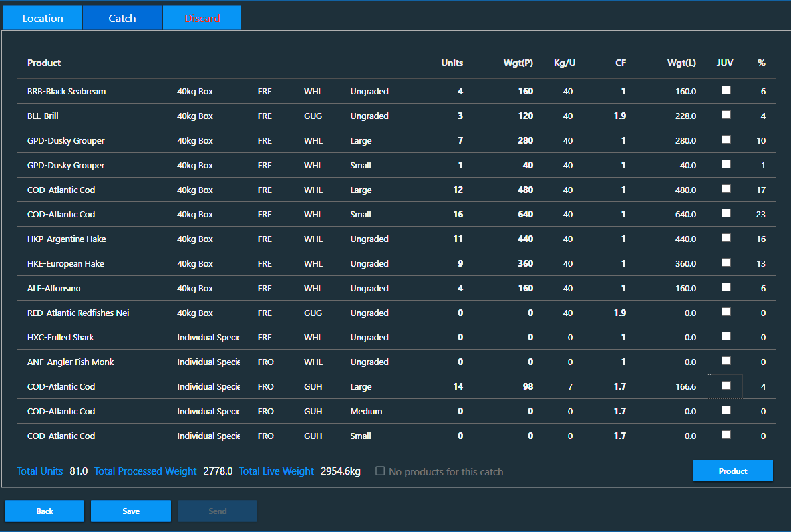Check JUV box for HXC-Frilled Shark
This screenshot has width=791, height=532.
[726, 336]
